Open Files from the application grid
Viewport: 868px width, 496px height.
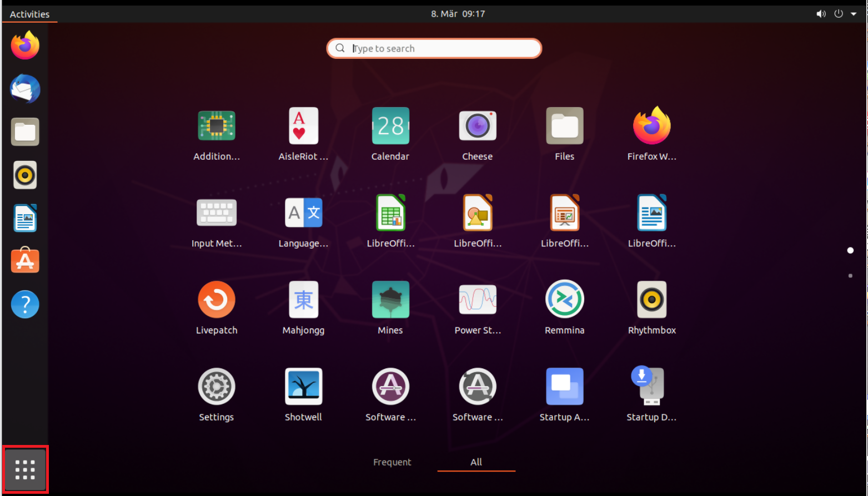click(565, 126)
